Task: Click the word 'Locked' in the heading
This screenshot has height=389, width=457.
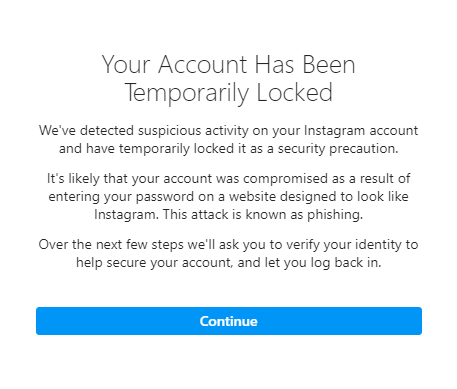Action: click(x=294, y=92)
